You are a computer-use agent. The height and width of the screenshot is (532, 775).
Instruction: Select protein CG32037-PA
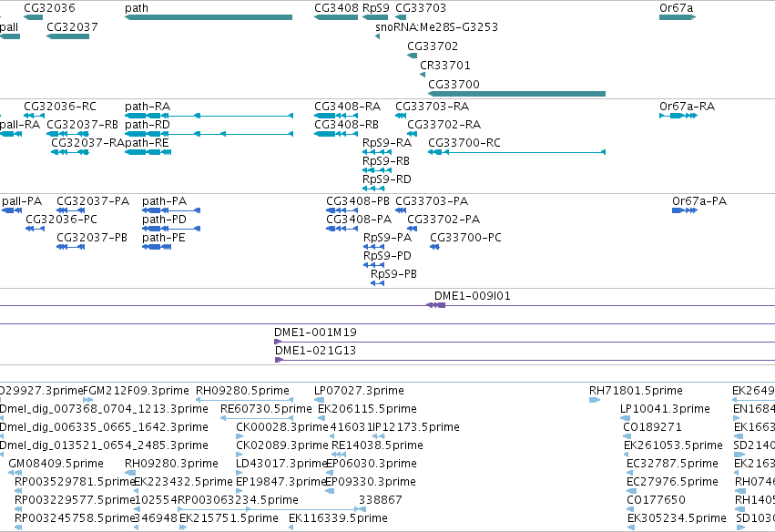[x=71, y=210]
